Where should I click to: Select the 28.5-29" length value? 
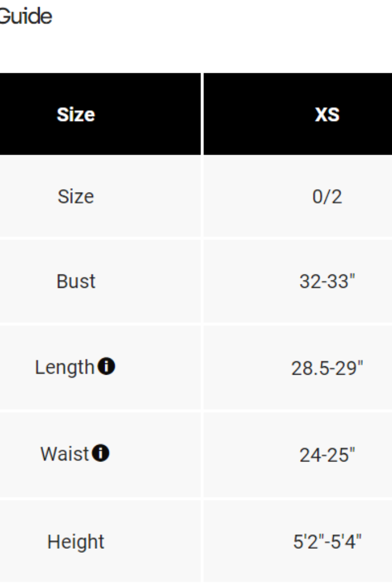tap(327, 368)
